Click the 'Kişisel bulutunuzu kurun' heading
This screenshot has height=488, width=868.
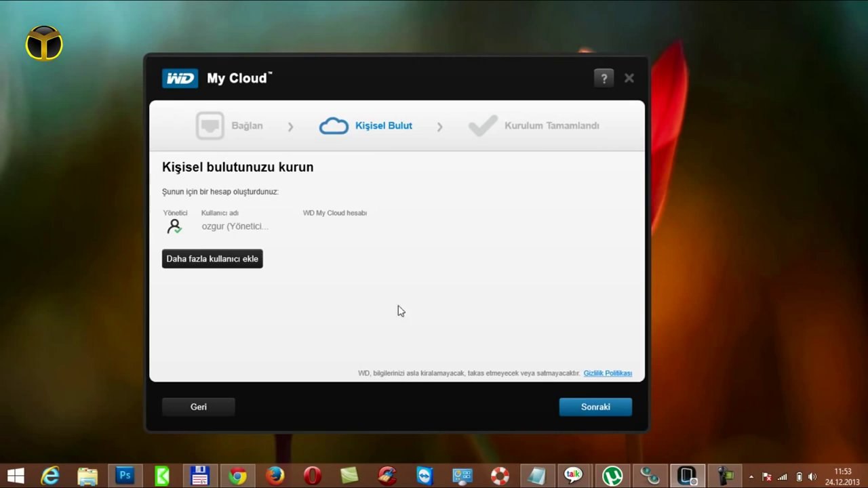[238, 167]
